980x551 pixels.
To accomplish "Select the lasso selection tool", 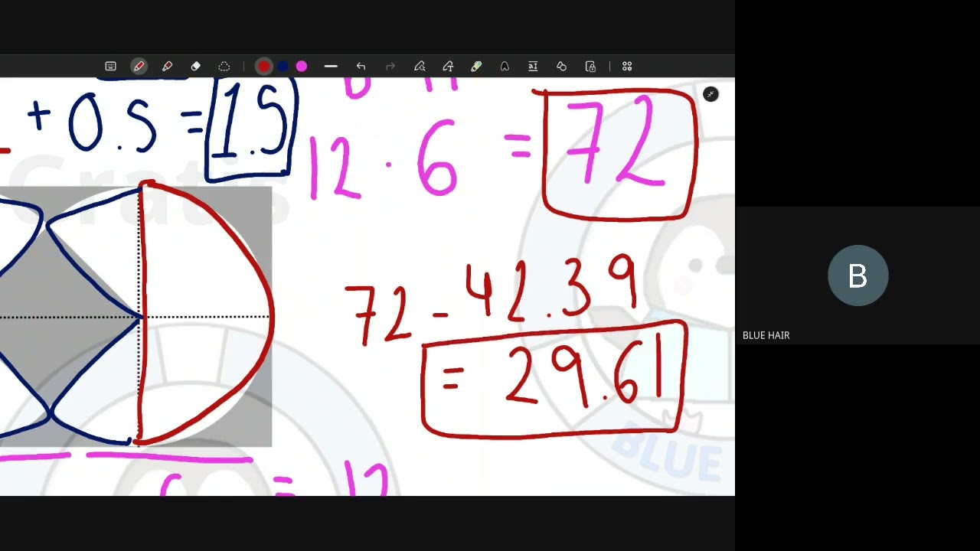I will pos(224,67).
